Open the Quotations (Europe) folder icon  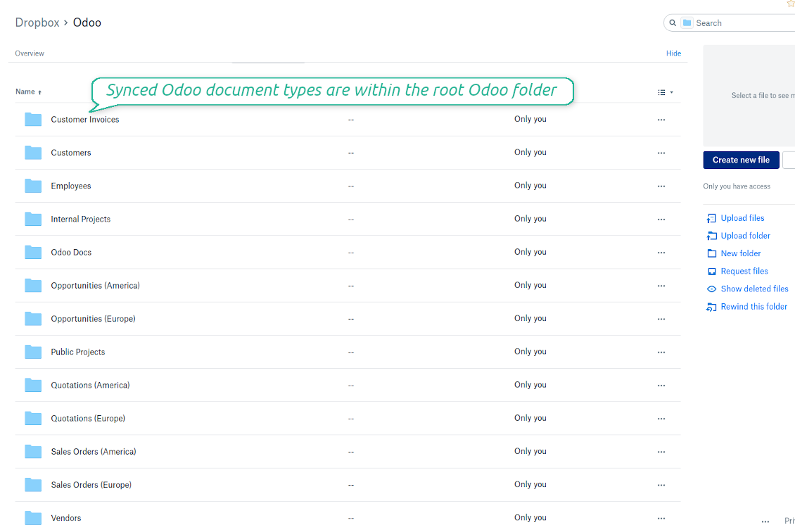pos(33,419)
